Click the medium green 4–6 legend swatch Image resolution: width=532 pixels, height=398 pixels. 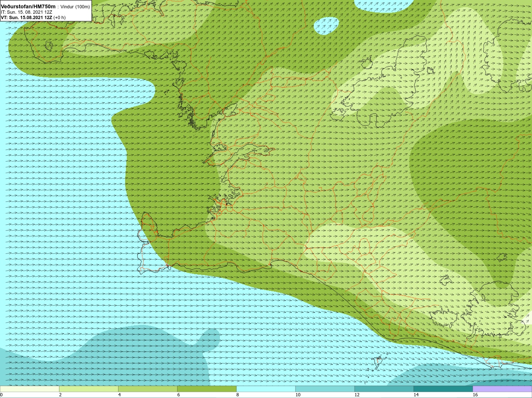148,389
